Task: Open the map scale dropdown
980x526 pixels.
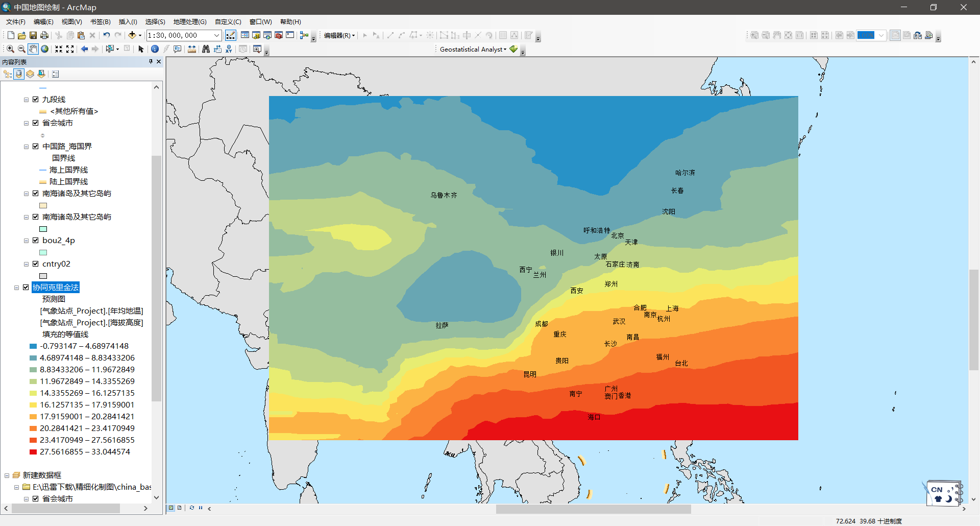Action: (x=216, y=35)
